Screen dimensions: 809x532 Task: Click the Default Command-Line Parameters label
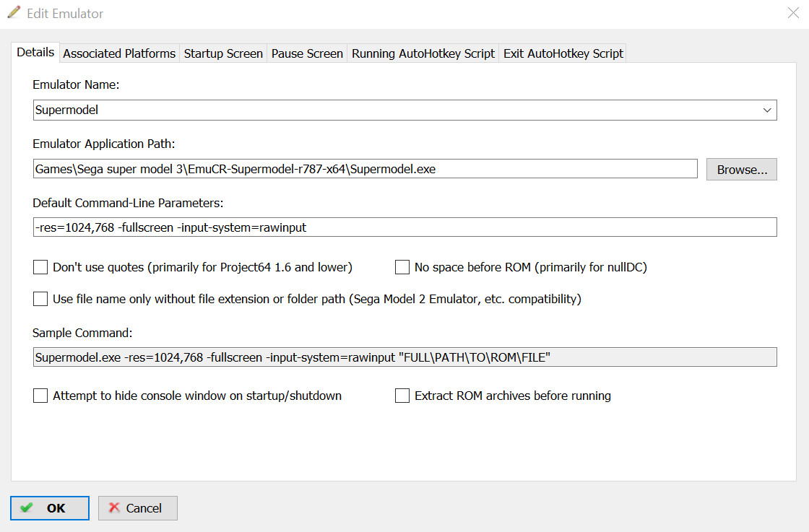(128, 203)
